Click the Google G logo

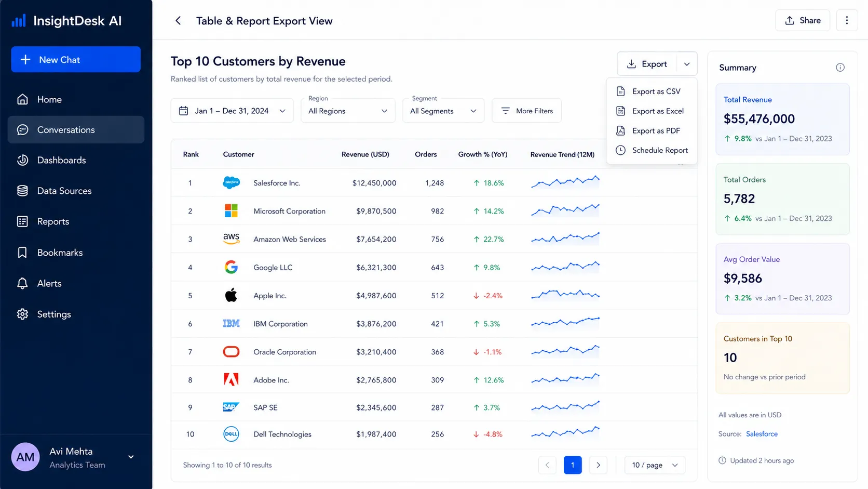tap(231, 267)
